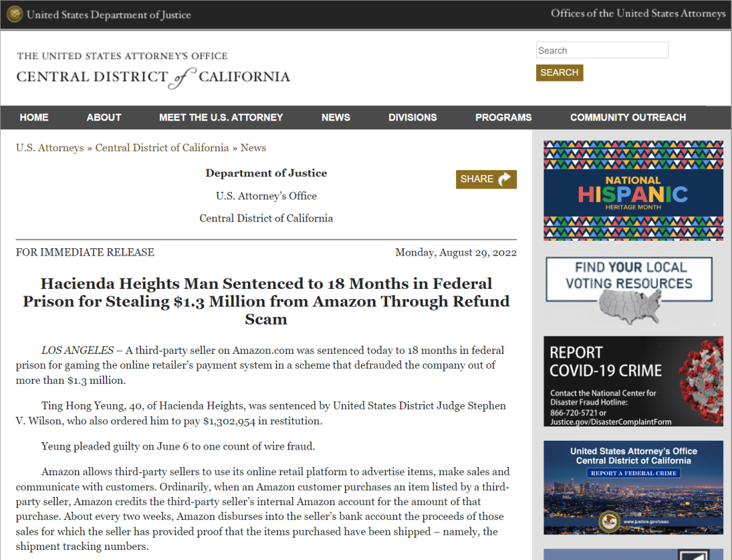This screenshot has height=560, width=732.
Task: Open the HOME menu item
Action: click(x=34, y=118)
